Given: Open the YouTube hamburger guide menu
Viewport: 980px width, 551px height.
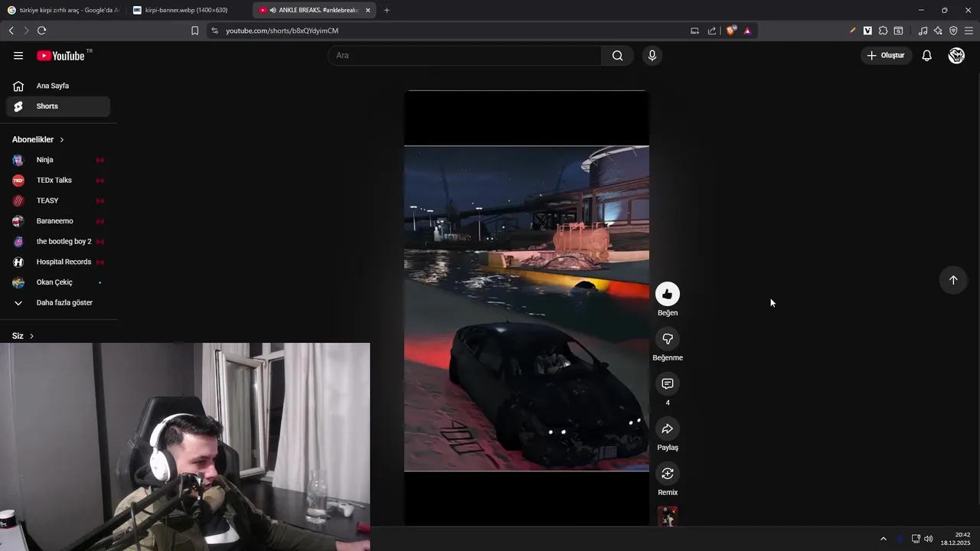Looking at the screenshot, I should click(18, 55).
